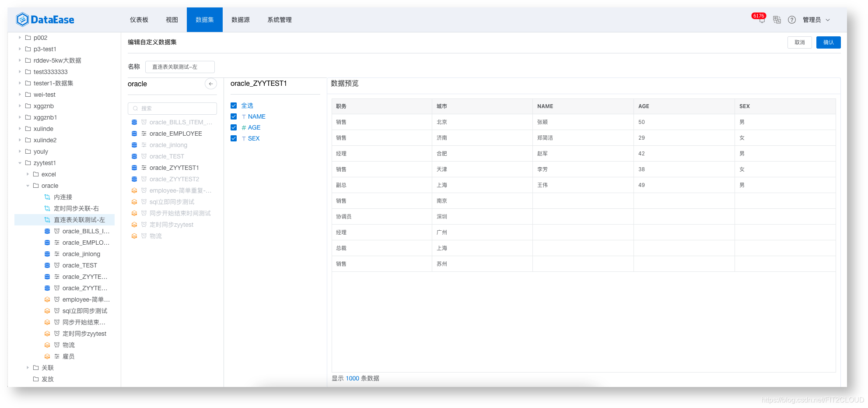Click the timer icon of oracle_TEST in tree
The image size is (868, 408).
pyautogui.click(x=57, y=265)
